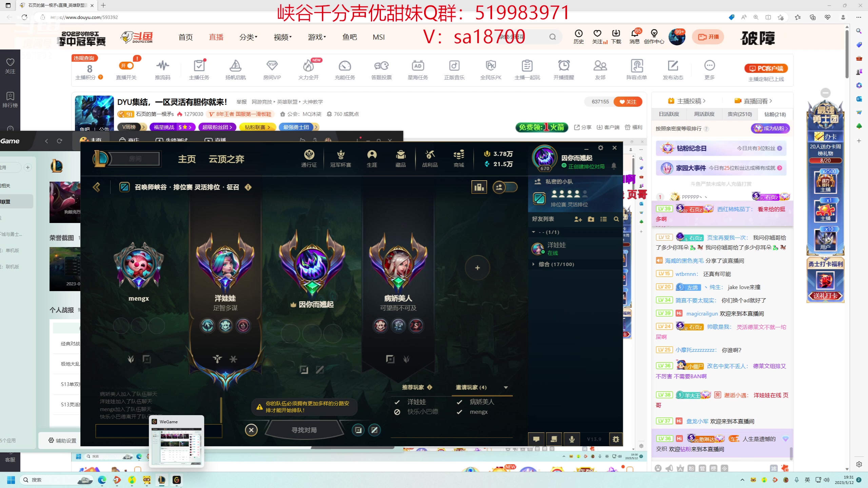Go to the 鱼吧 nav item
868x488 pixels.
pyautogui.click(x=350, y=37)
